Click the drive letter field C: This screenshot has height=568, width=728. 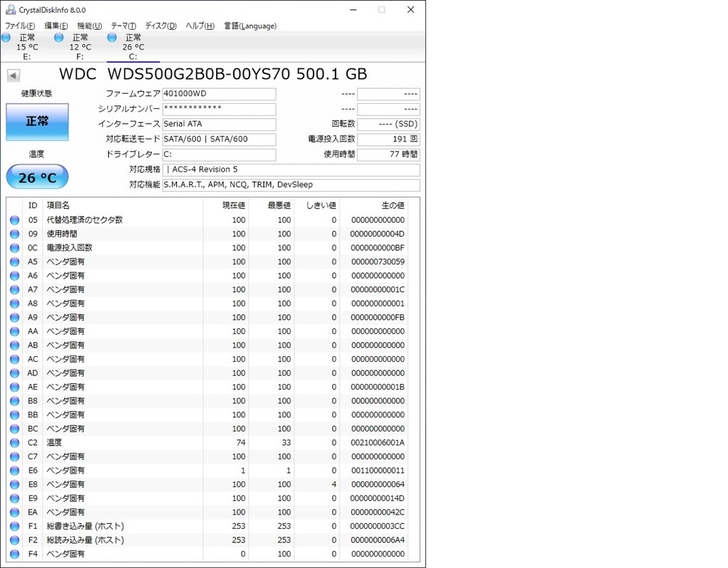click(219, 154)
